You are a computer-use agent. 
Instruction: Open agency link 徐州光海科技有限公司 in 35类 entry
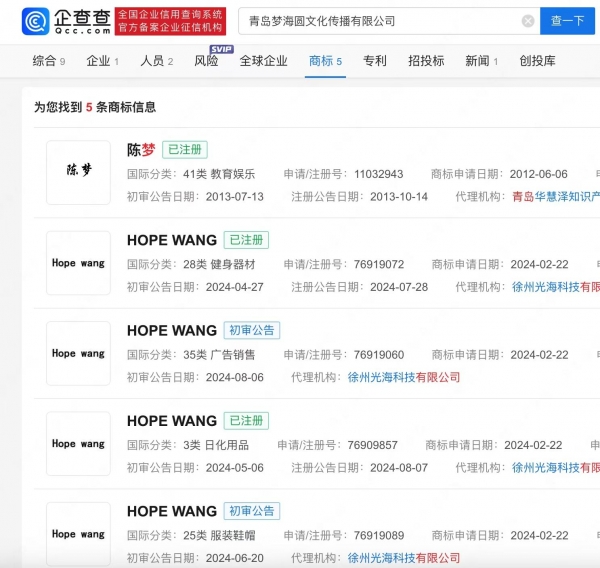pyautogui.click(x=404, y=377)
